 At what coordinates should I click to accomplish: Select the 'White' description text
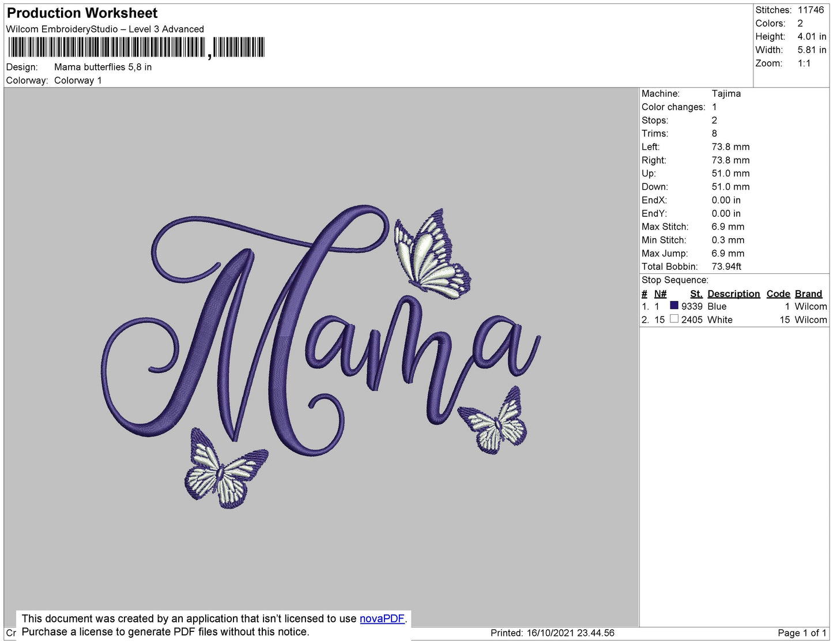click(720, 319)
